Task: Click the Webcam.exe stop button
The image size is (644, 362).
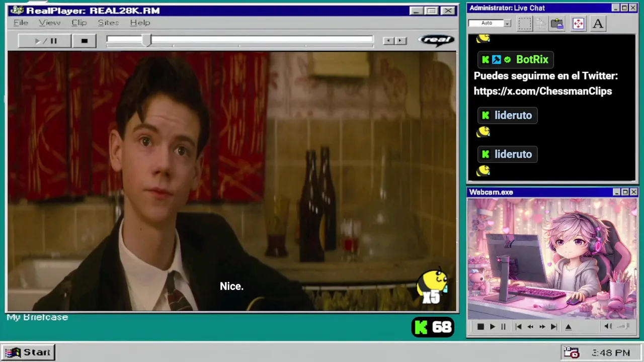Action: 480,327
